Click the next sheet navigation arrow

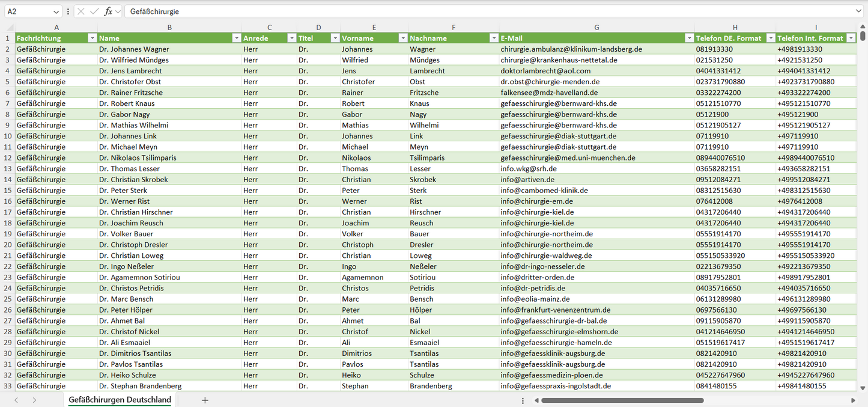coord(34,400)
